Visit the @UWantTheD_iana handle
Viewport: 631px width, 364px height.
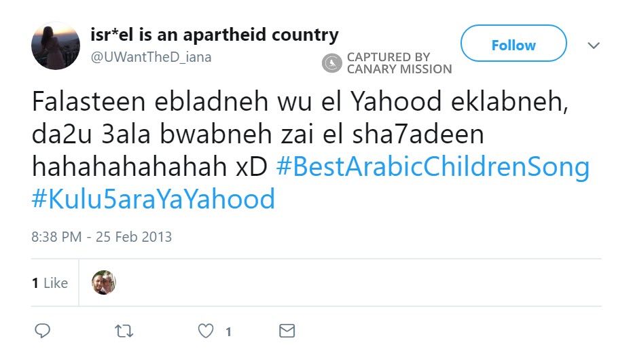pos(151,57)
